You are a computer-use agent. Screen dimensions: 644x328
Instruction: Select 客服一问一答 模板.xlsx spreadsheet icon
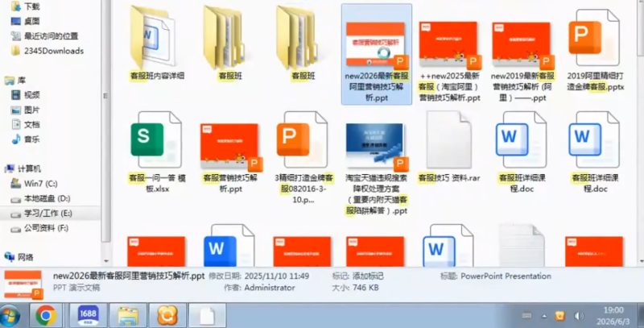point(157,139)
